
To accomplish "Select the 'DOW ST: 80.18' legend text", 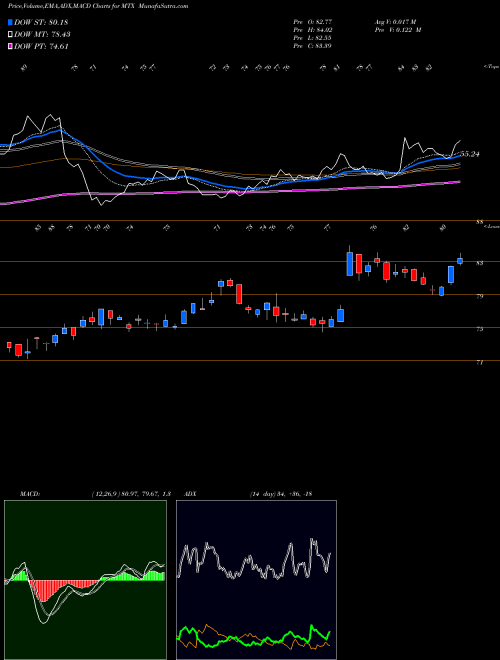I will pos(41,22).
